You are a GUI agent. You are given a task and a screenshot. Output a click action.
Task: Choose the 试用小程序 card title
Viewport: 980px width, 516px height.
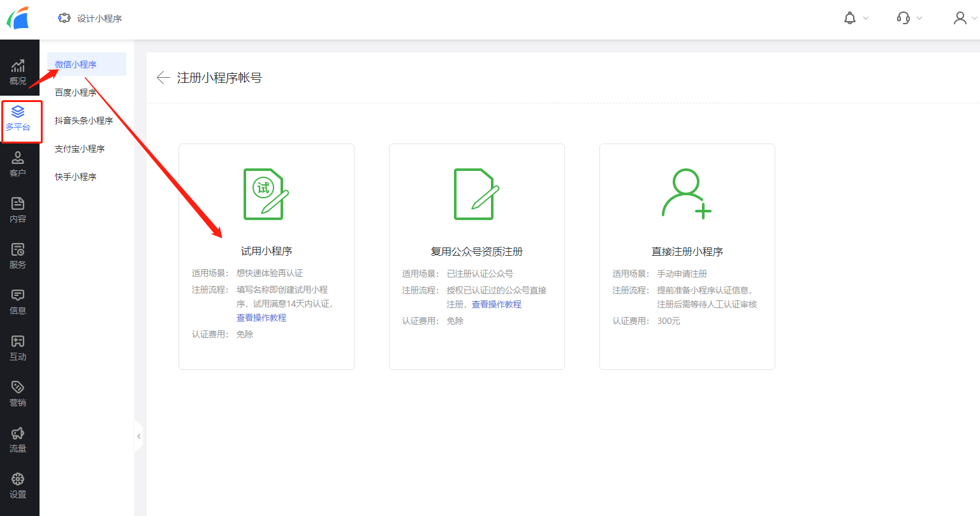[267, 251]
